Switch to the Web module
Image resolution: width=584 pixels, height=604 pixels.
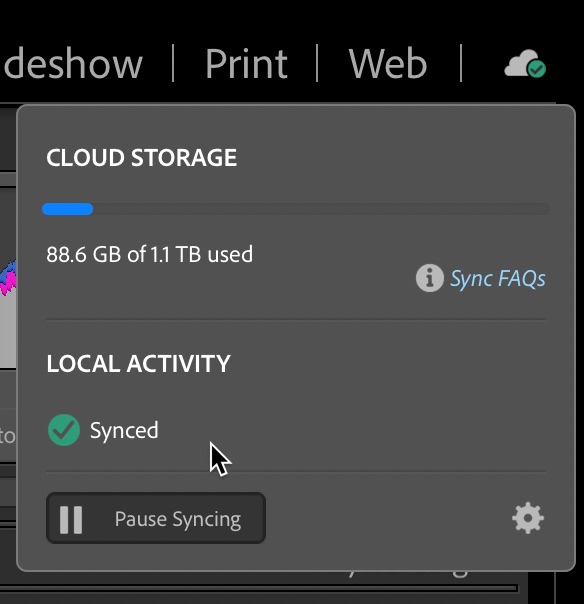388,64
